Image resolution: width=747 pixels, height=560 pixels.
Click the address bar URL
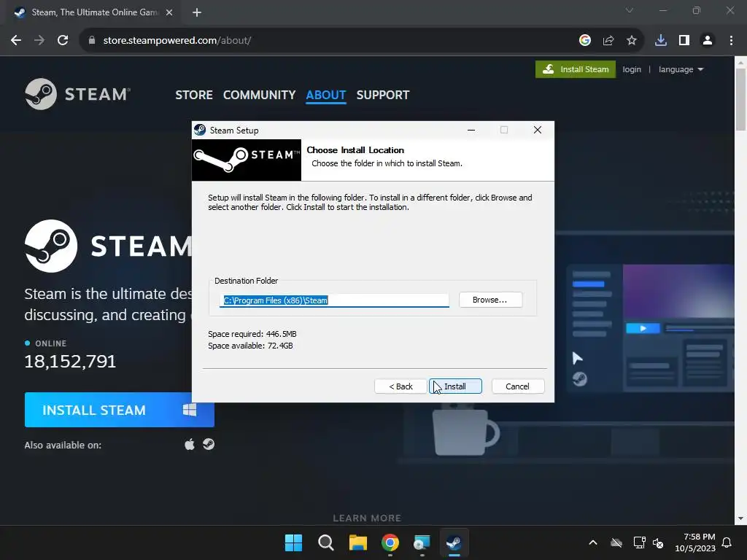pos(177,41)
